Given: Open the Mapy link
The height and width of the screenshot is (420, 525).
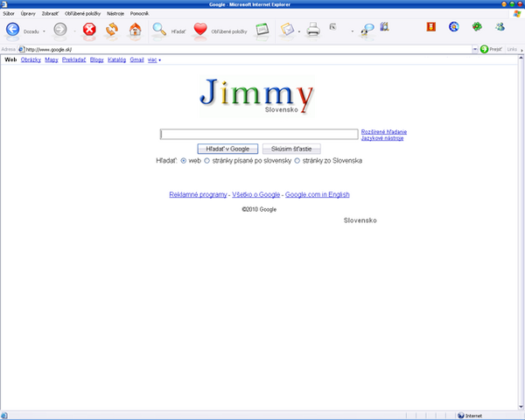Looking at the screenshot, I should tap(52, 60).
